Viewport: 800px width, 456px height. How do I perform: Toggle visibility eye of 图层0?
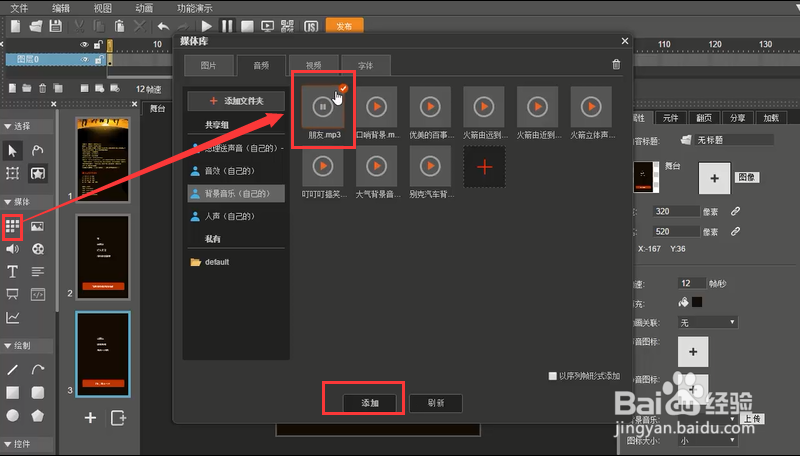coord(85,60)
